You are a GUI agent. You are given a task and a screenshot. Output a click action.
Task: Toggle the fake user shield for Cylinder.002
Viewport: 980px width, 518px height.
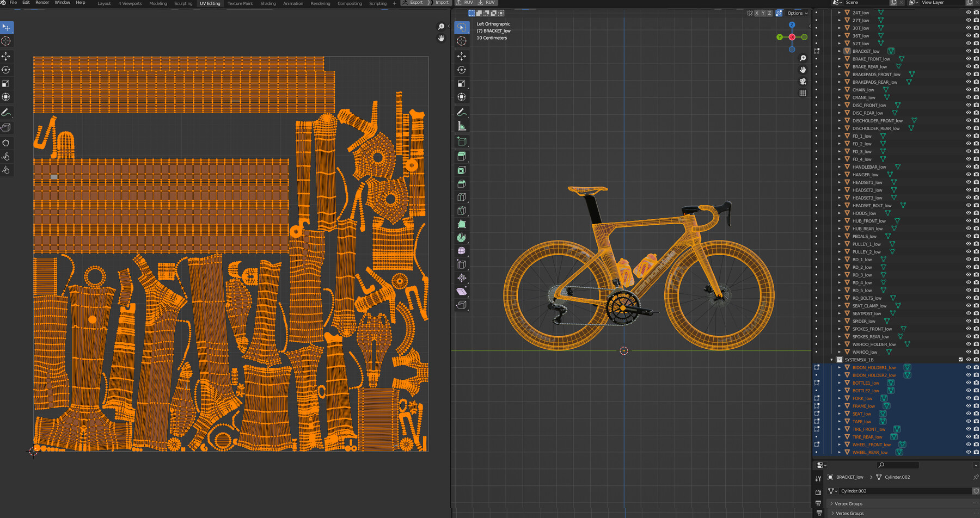976,491
